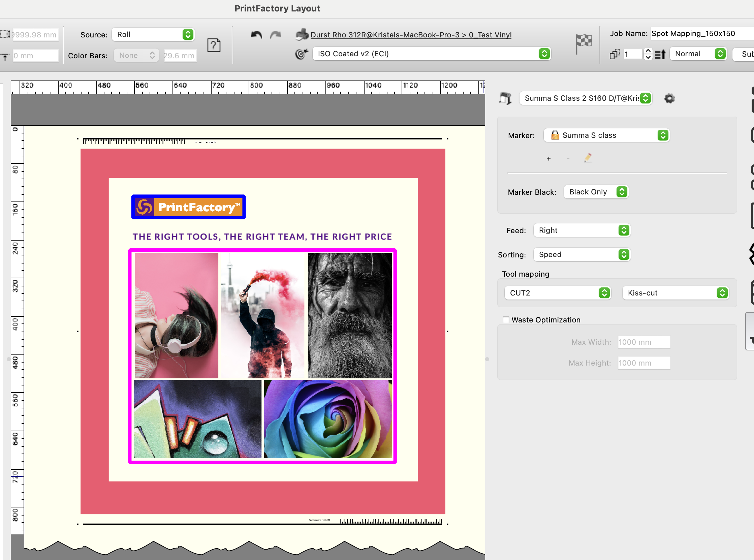Click the horizontal ruler at 800 mark

click(x=256, y=86)
